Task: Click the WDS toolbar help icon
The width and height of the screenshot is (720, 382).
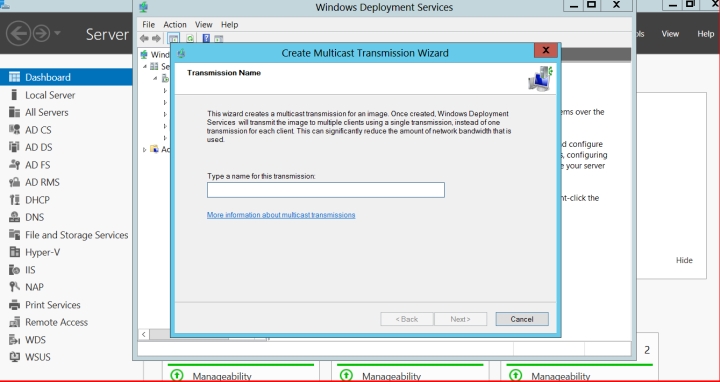Action: pos(206,39)
